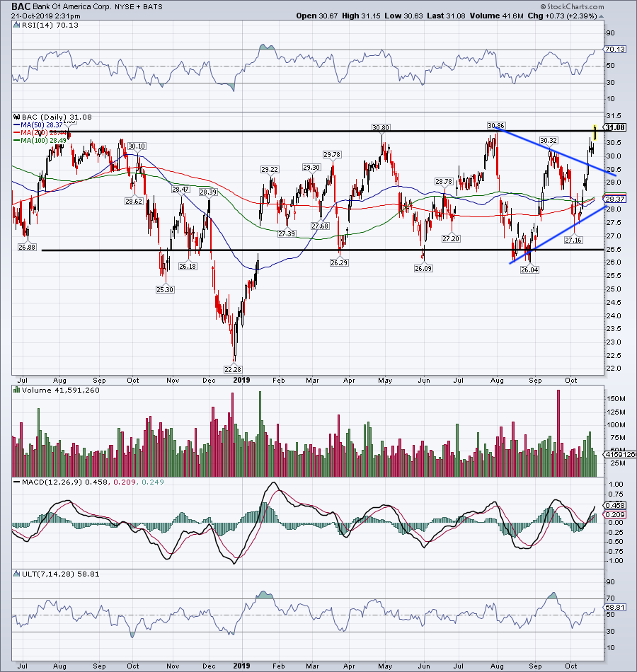Click the 58.81 ULT value axis tag
The width and height of the screenshot is (637, 672).
(615, 608)
